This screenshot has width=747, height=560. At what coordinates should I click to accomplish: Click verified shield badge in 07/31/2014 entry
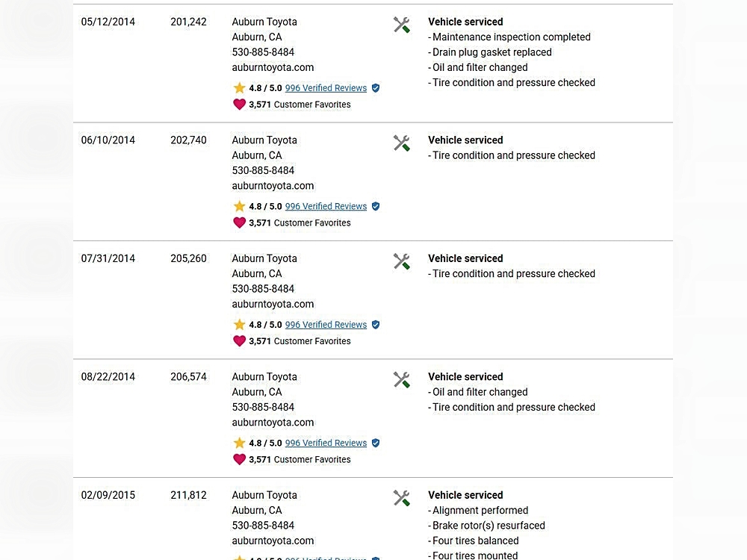point(376,325)
